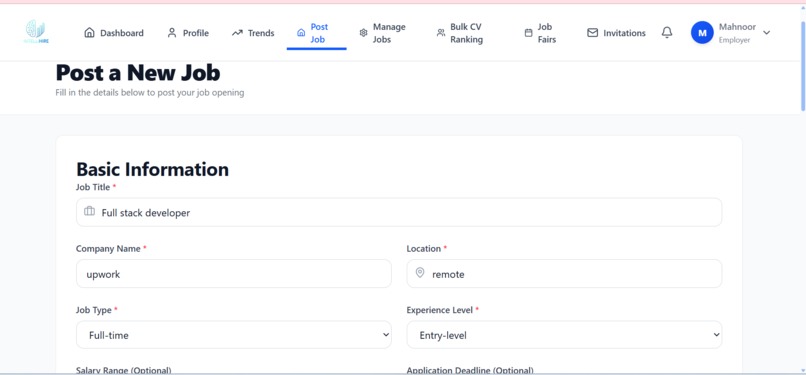Click the Invitations envelope icon
This screenshot has height=375, width=806.
coord(593,33)
